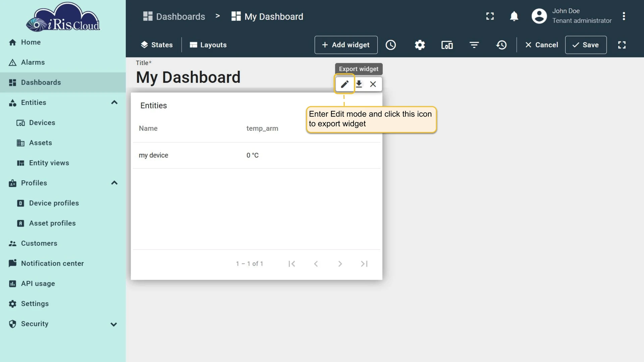Open Customers in the sidebar
The image size is (644, 362).
(63, 243)
